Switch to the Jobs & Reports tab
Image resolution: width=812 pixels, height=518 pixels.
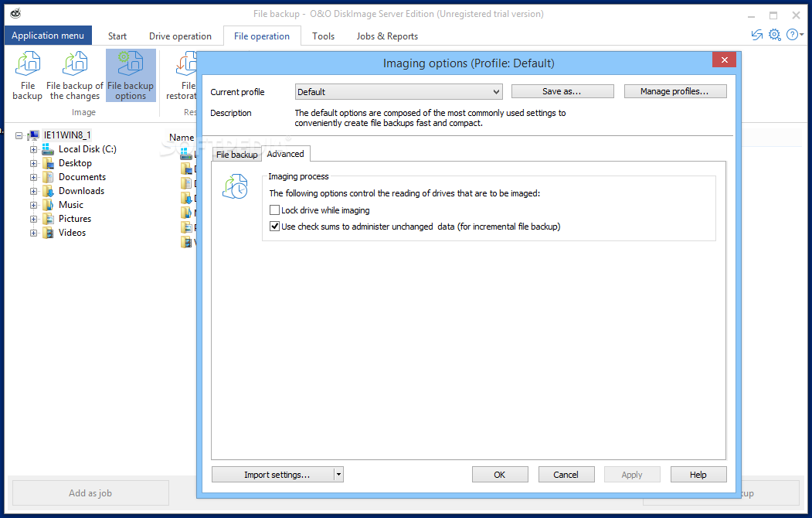[x=387, y=36]
